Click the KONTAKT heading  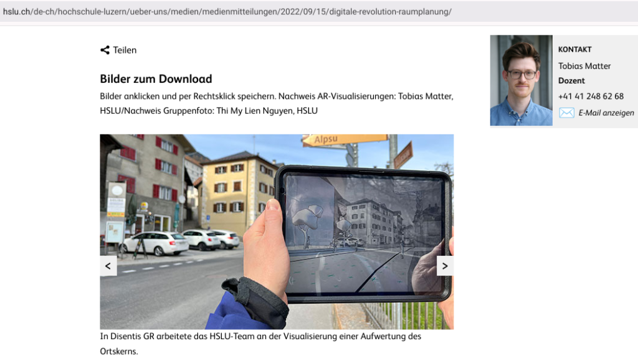pos(574,50)
